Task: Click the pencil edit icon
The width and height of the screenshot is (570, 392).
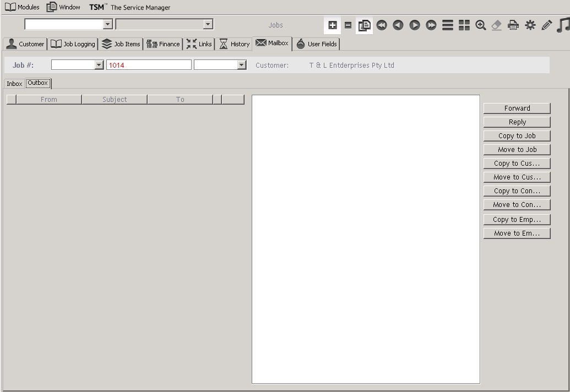Action: [x=547, y=25]
